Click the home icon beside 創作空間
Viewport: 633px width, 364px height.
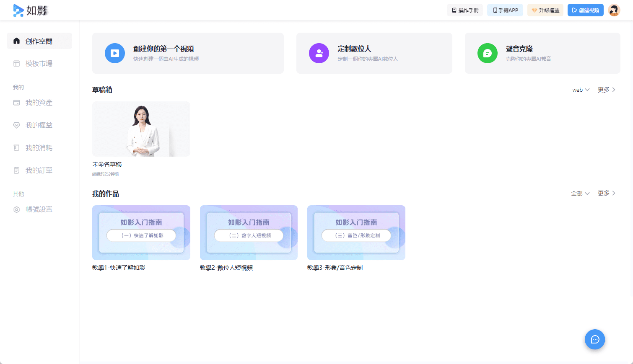(17, 41)
